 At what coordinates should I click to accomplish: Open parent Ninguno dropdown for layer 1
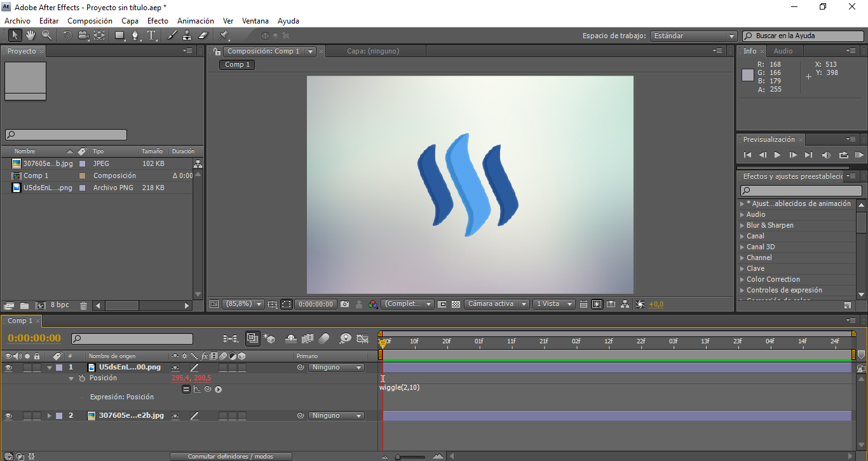click(x=336, y=368)
